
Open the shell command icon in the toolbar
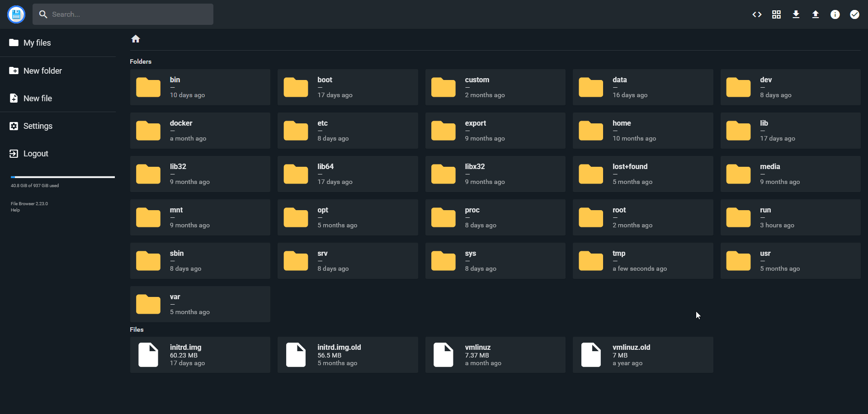pyautogui.click(x=757, y=14)
